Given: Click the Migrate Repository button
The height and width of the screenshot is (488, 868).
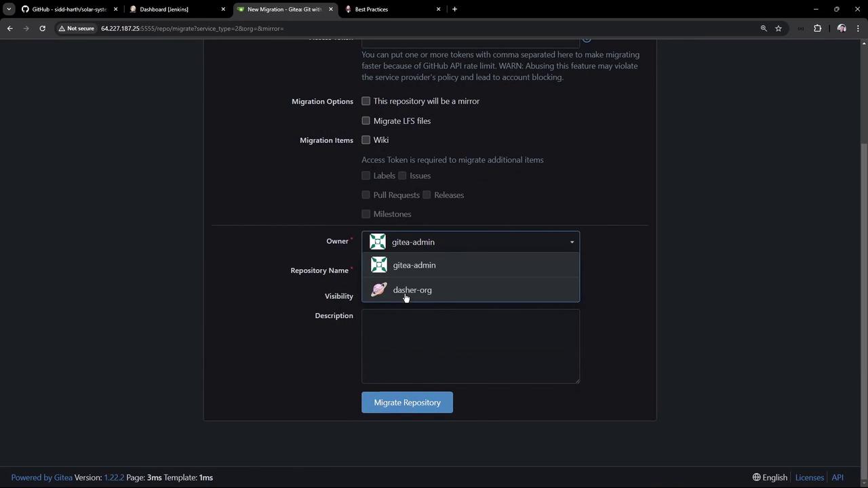Looking at the screenshot, I should (407, 403).
